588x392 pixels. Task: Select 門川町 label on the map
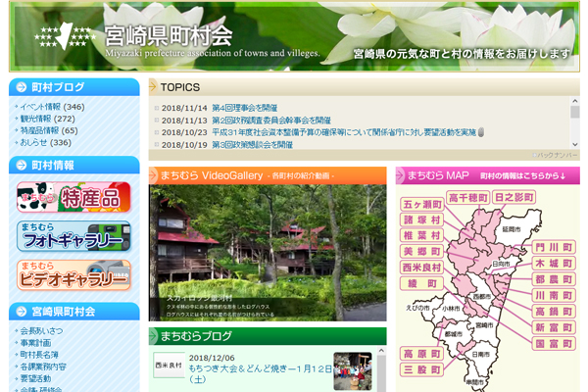tap(553, 247)
